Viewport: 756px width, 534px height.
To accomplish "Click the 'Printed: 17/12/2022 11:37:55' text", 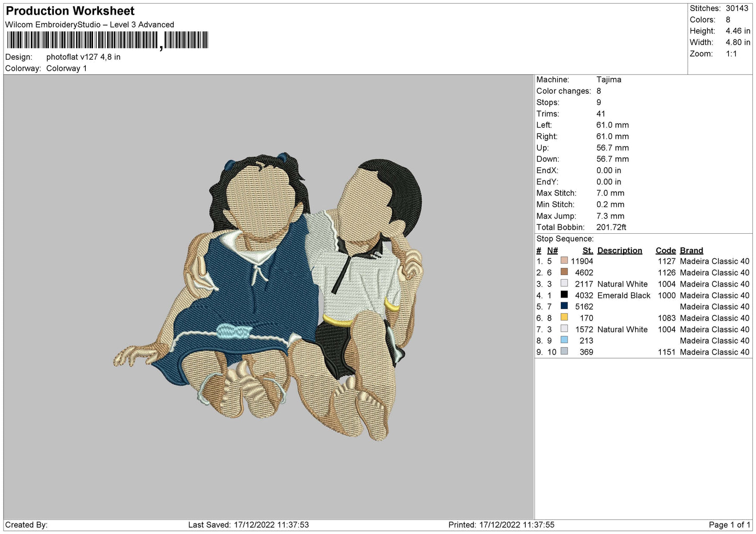I will pyautogui.click(x=501, y=525).
